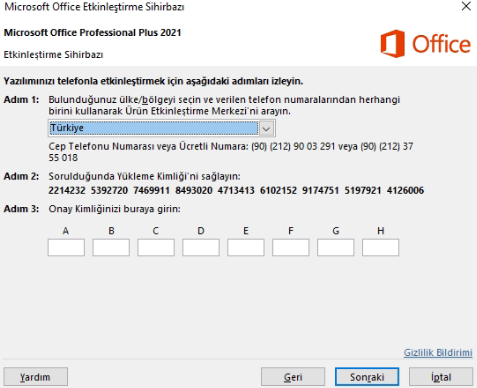This screenshot has height=388, width=477.
Task: Select installation ID group 2214232
Action: (67, 190)
